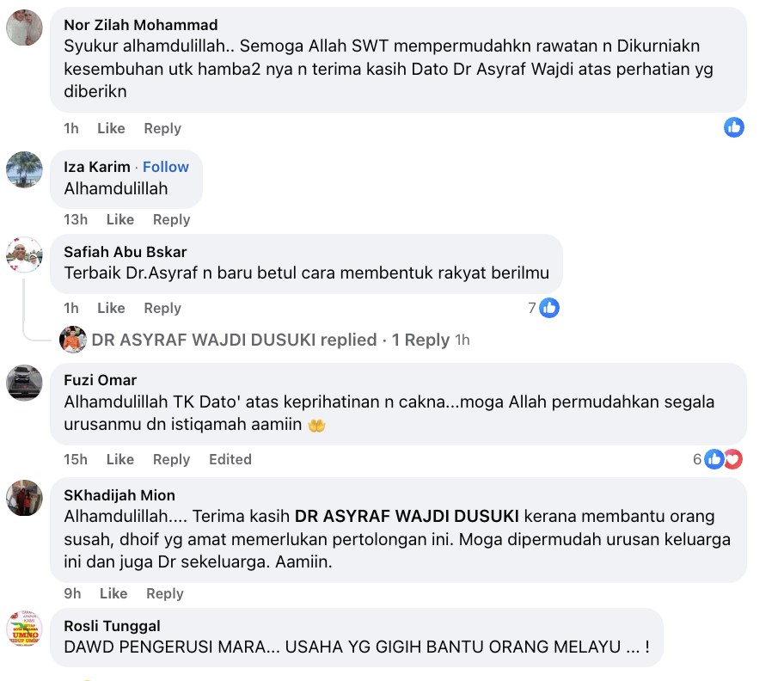Click Rosli Tunggal's UMNO avatar
This screenshot has width=784, height=681.
pyautogui.click(x=24, y=629)
